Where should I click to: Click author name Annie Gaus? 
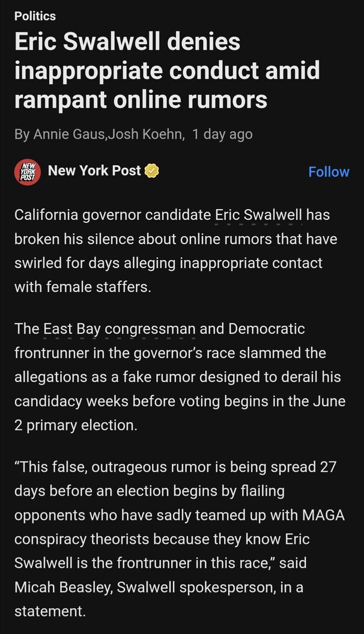(68, 134)
